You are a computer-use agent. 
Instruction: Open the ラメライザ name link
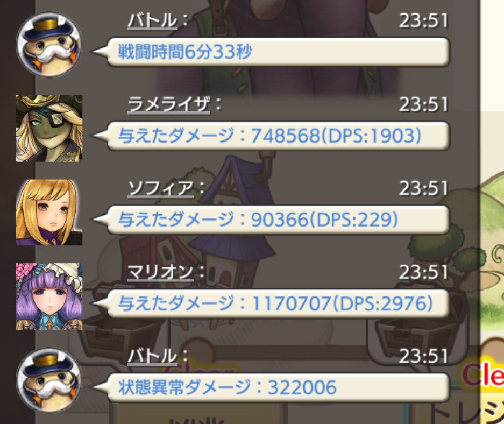pos(169,105)
